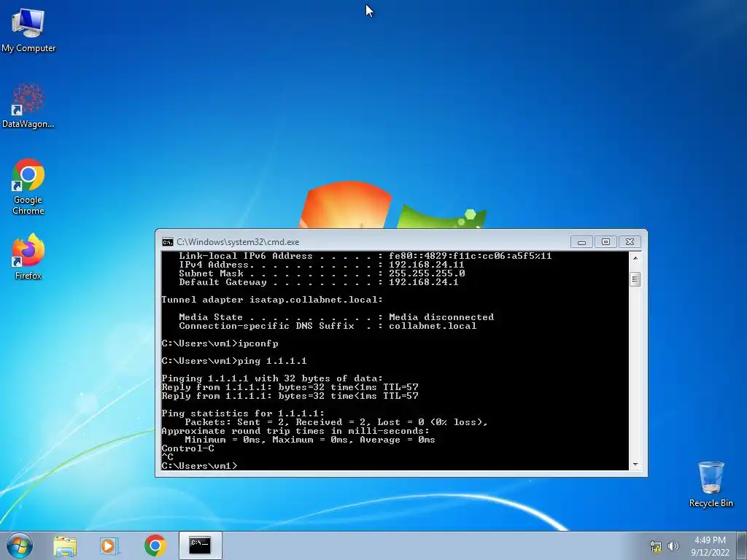Open Windows Explorer from the taskbar
Viewport: 747px width, 560px height.
[65, 545]
